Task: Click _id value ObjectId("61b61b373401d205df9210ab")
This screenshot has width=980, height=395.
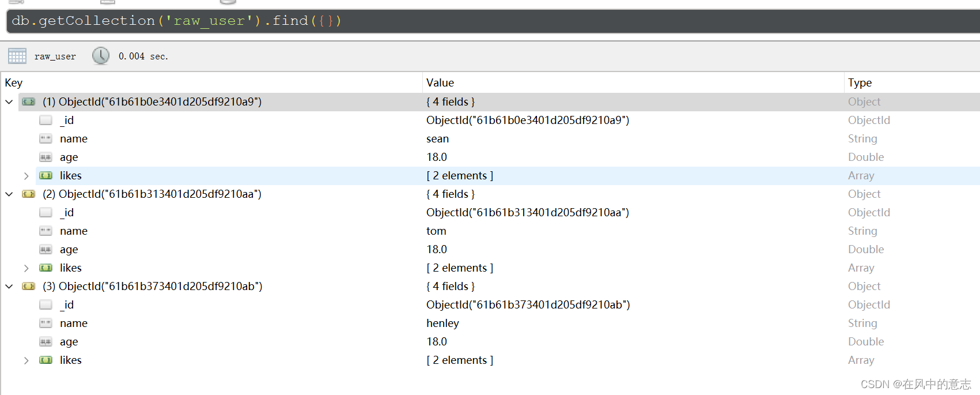Action: (528, 305)
